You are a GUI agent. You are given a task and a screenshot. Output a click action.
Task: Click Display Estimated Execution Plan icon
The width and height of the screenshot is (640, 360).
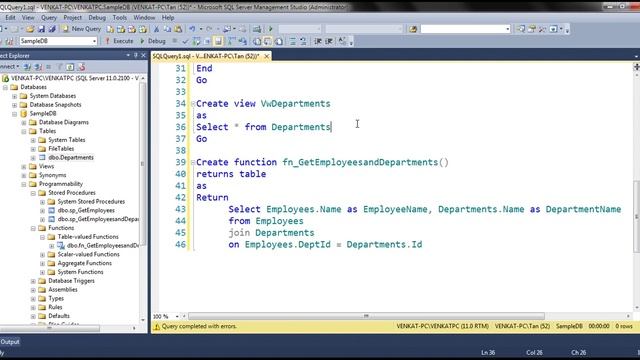click(x=196, y=41)
